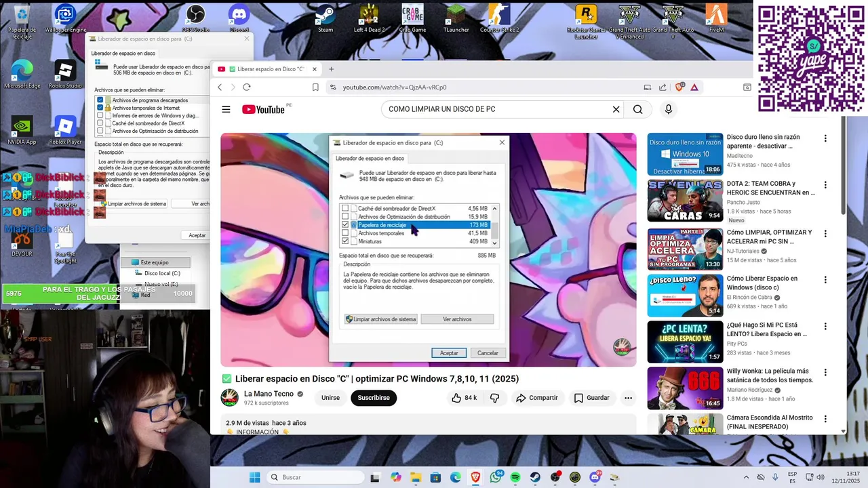
Task: Open Spotify from the taskbar
Action: (x=515, y=477)
